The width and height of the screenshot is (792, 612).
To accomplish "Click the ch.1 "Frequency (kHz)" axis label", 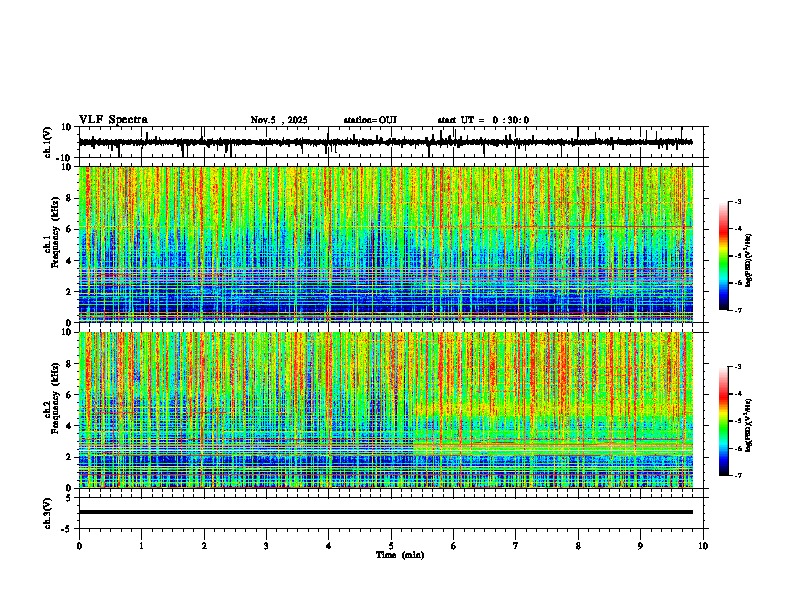I will [x=55, y=233].
